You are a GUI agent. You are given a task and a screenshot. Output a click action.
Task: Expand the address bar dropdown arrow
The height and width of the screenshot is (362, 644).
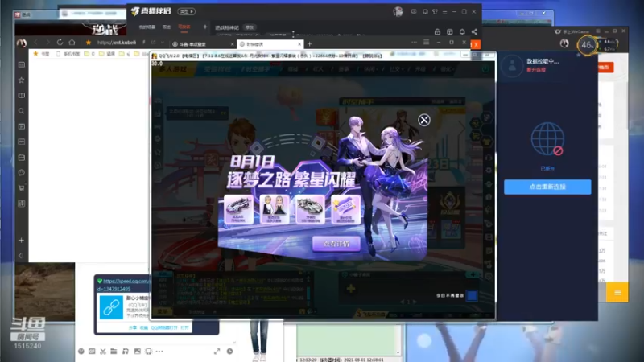163,43
